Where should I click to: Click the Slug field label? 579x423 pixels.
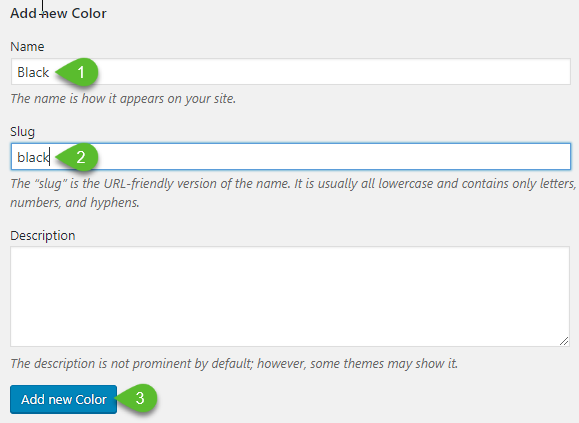click(23, 132)
